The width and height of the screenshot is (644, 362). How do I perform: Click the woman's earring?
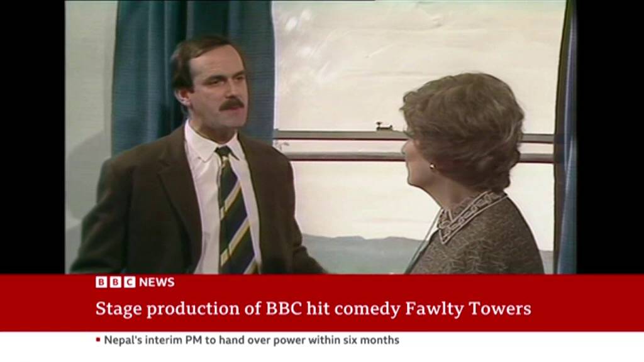point(432,167)
